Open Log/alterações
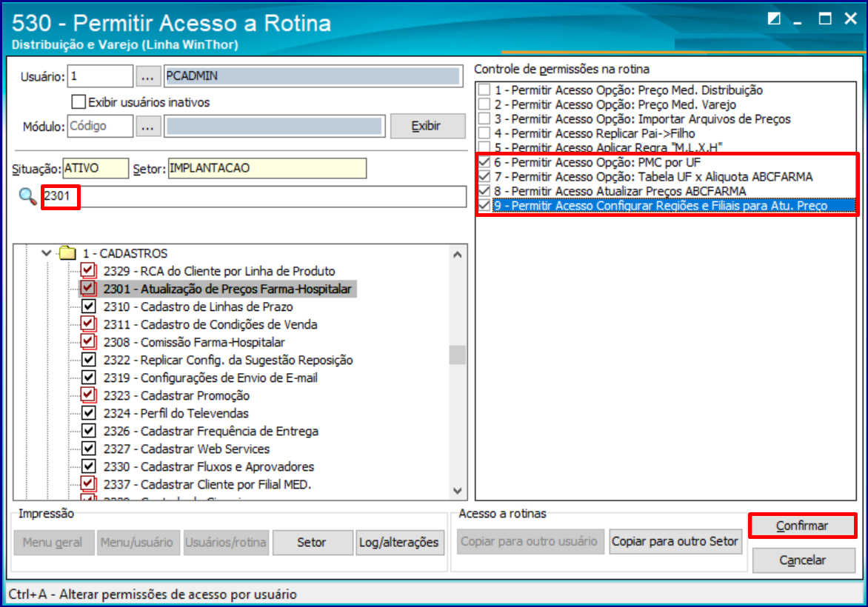868x607 pixels. click(399, 543)
